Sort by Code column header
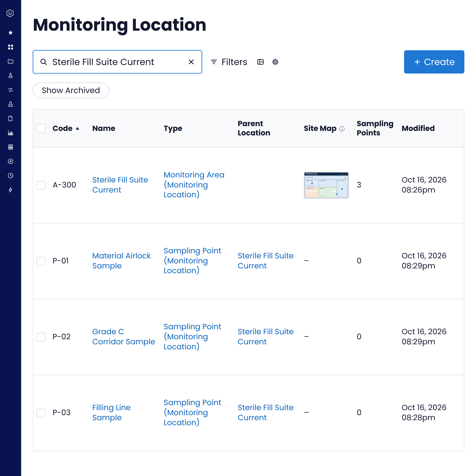 [x=66, y=128]
